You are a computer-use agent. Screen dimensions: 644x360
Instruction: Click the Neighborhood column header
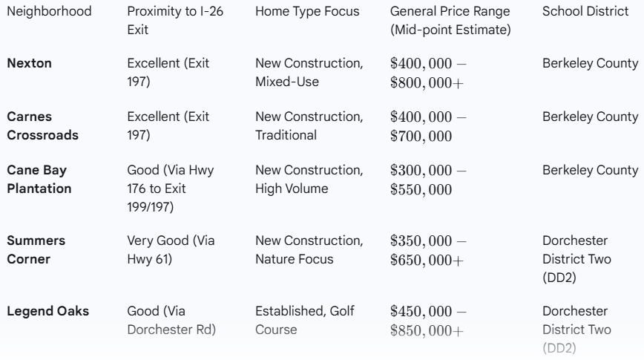pos(49,11)
